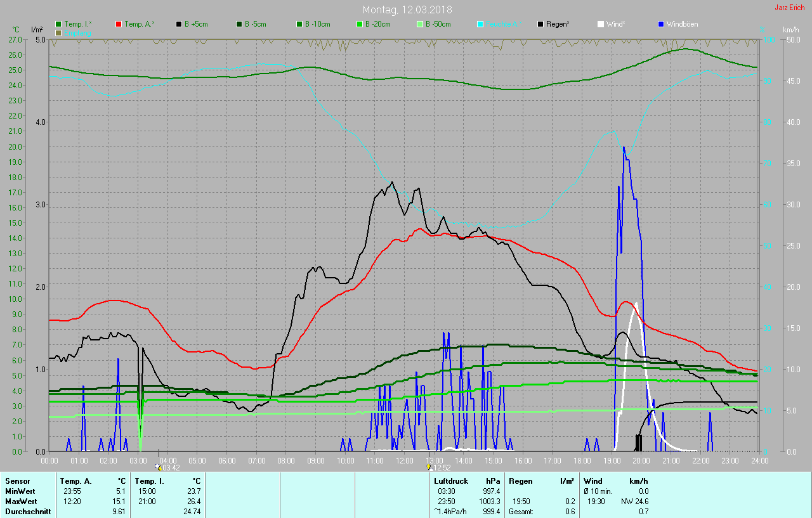Click the chart title 'Montag, 12.03.2018'

point(407,10)
